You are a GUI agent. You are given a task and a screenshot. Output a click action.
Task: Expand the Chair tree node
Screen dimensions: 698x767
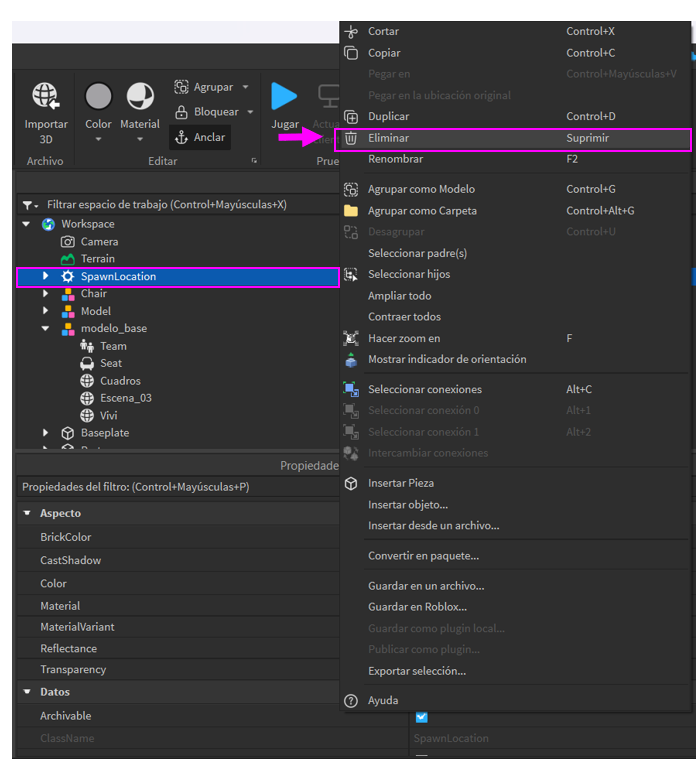point(45,293)
